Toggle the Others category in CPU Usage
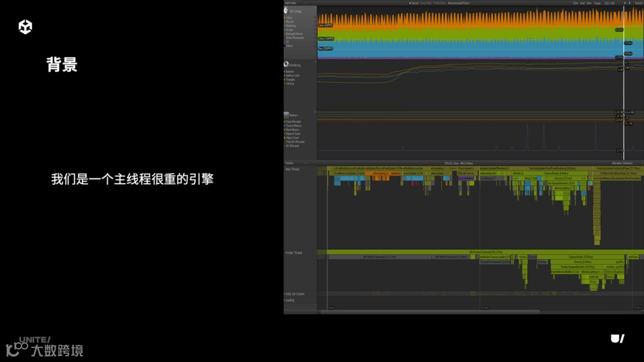This screenshot has height=362, width=644. click(289, 46)
